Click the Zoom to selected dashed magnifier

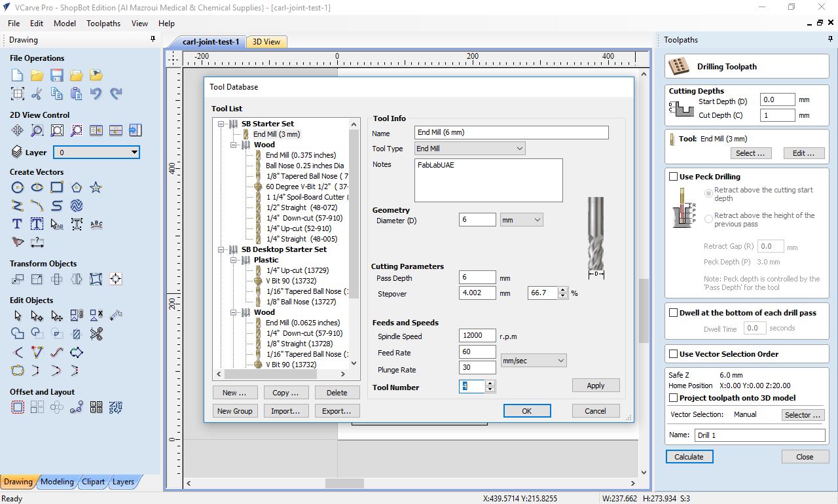point(77,130)
